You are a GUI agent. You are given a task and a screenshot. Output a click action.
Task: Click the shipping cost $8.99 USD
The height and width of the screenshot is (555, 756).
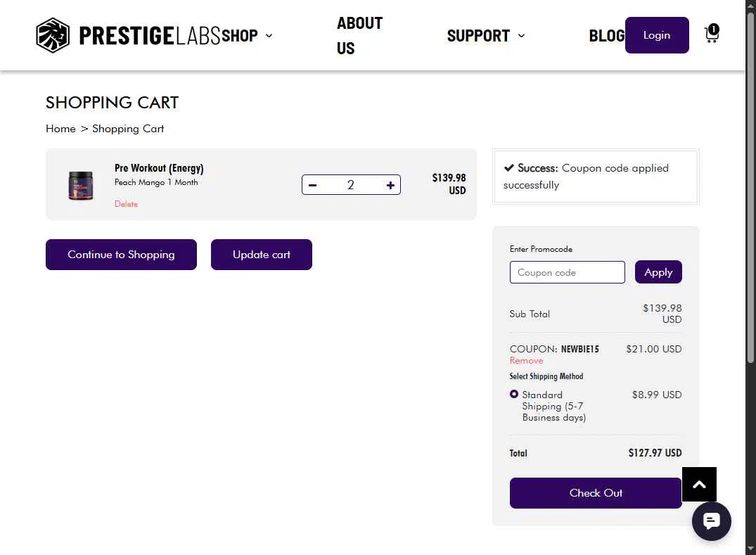[x=657, y=395]
